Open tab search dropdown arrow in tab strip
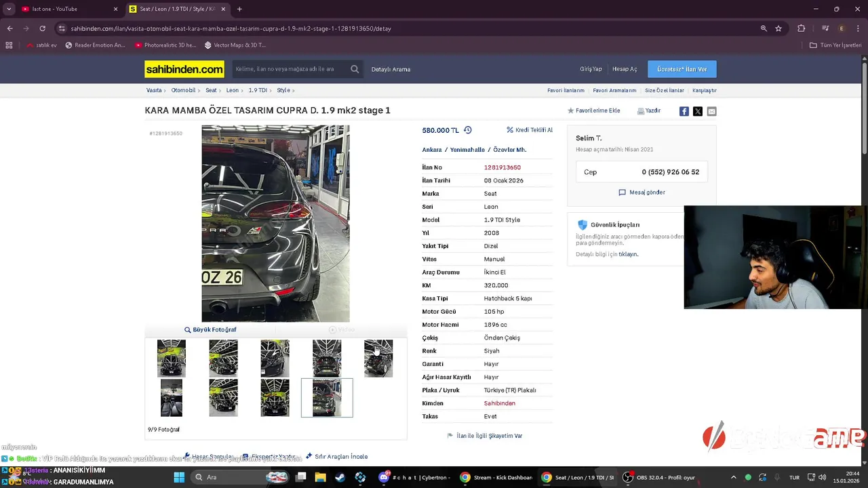Viewport: 868px width, 488px height. [7, 9]
